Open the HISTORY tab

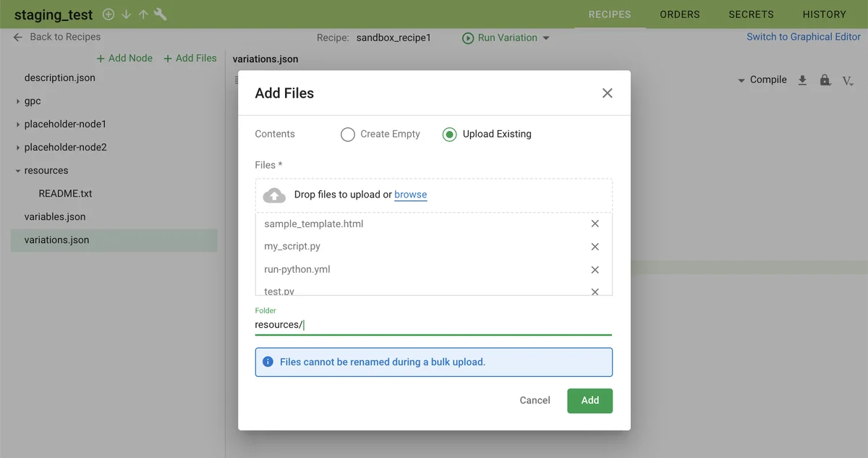(x=824, y=14)
